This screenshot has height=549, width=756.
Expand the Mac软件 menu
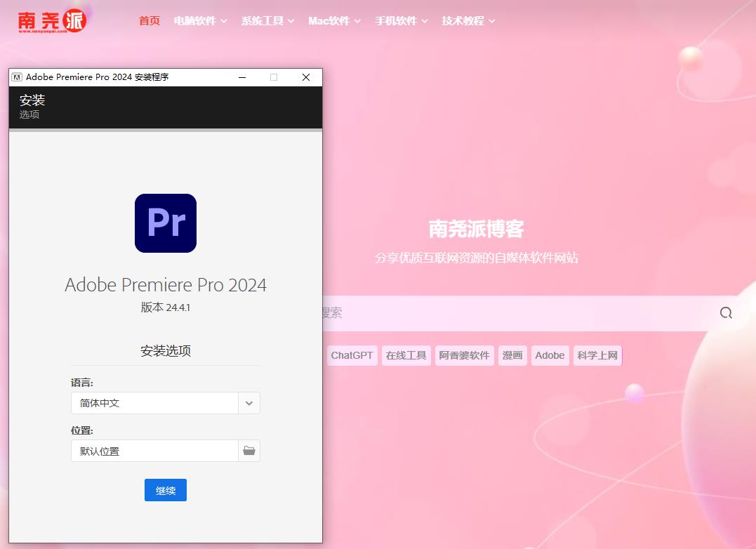(334, 21)
